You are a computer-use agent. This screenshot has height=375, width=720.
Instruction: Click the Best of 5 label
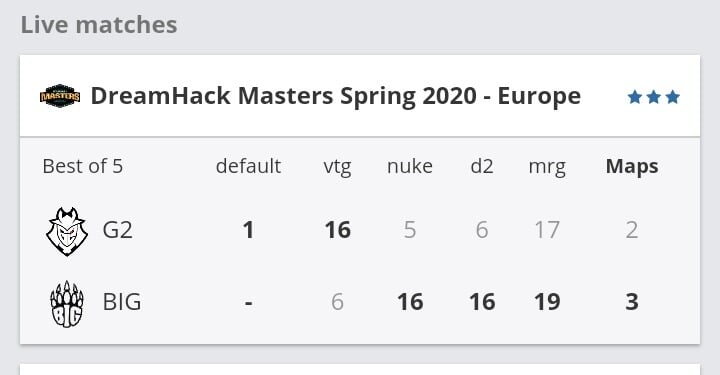(x=83, y=166)
